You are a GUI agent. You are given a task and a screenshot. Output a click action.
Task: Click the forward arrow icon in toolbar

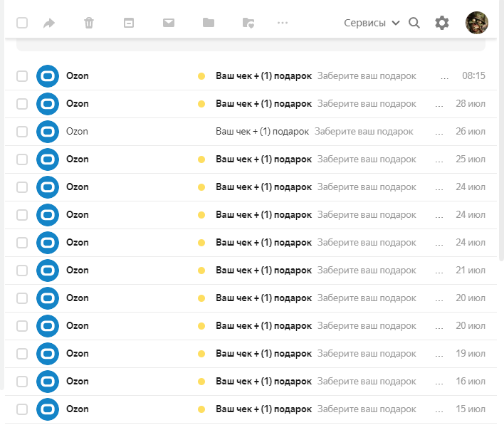[49, 23]
